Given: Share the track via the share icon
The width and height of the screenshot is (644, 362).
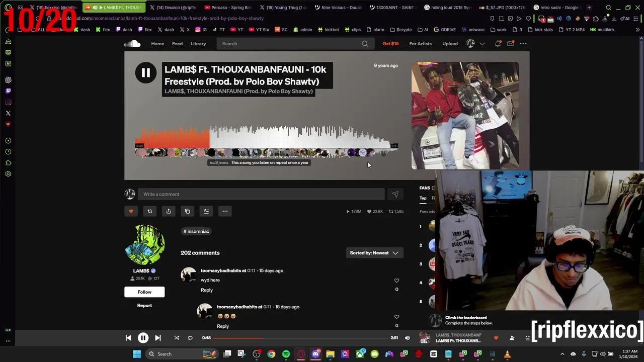Looking at the screenshot, I should click(x=169, y=211).
